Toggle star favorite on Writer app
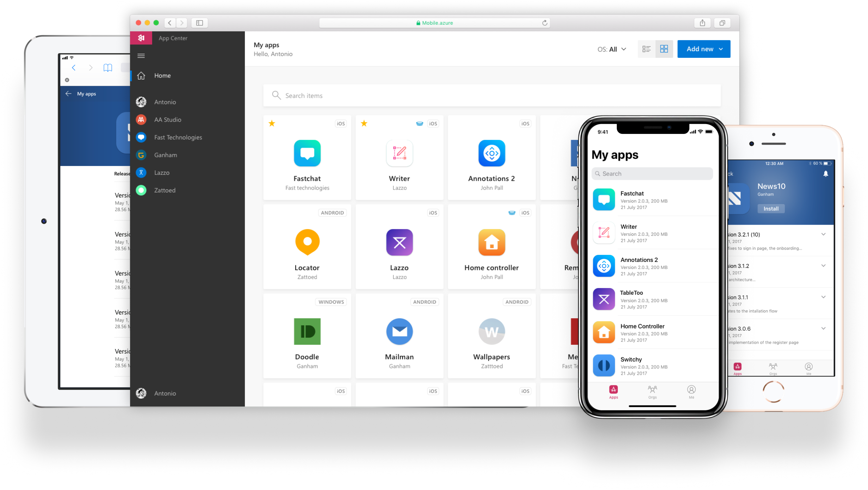This screenshot has width=868, height=490. pos(364,123)
